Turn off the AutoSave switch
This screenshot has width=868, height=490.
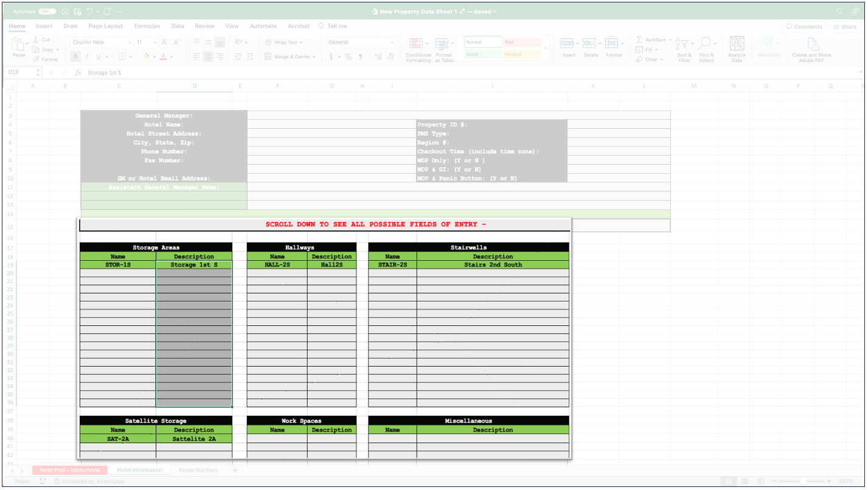coord(47,12)
